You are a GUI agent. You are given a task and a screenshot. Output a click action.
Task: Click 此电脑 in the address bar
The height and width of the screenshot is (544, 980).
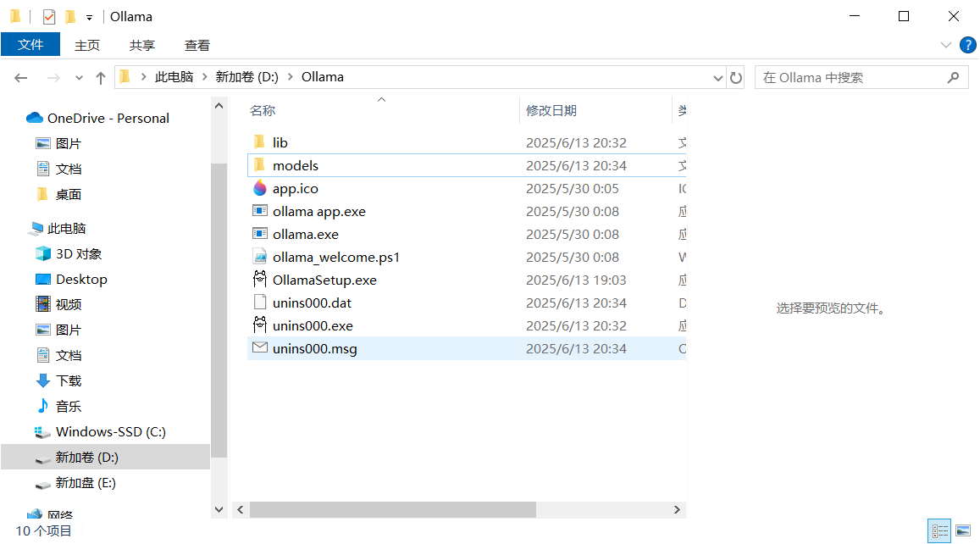174,77
